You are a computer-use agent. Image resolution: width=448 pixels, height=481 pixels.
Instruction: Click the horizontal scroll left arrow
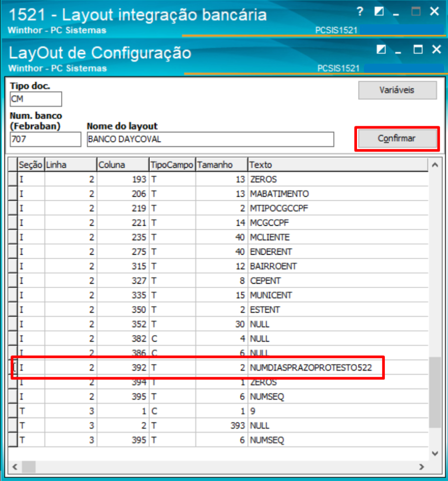15,467
